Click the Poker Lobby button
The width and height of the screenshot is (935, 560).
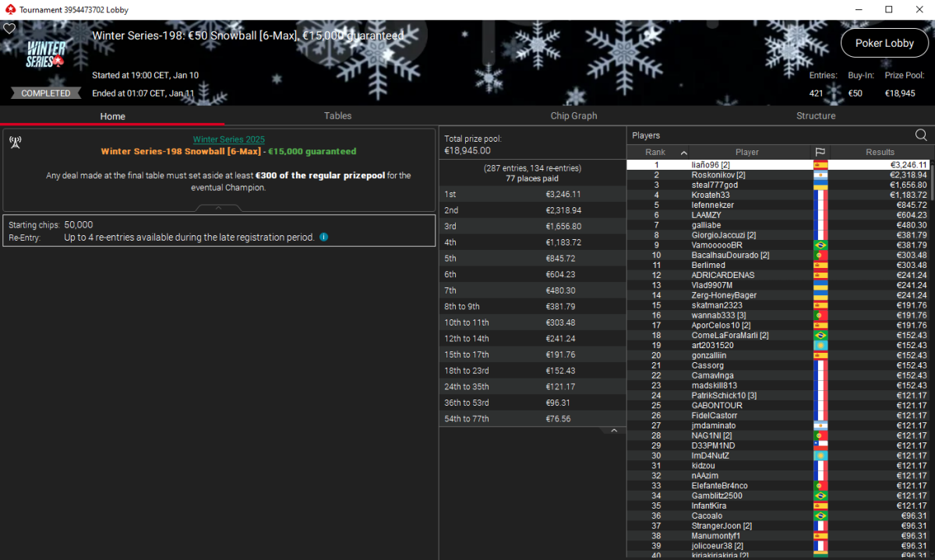click(x=884, y=44)
